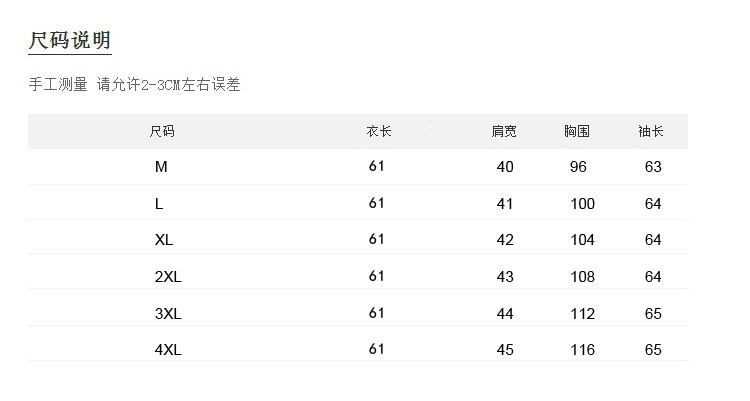Viewport: 750px width, 401px height.
Task: Select the XL size row label
Action: point(164,240)
